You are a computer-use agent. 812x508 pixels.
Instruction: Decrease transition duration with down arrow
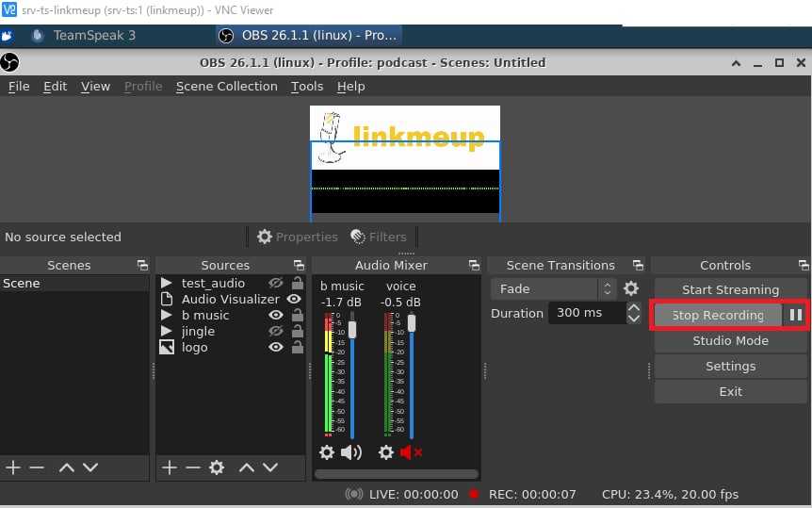(634, 319)
